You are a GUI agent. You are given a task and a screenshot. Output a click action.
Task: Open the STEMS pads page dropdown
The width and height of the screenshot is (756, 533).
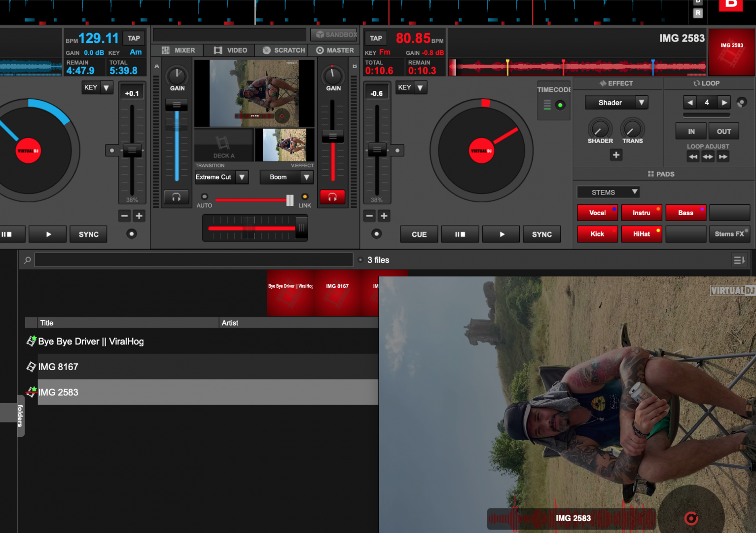click(x=609, y=192)
